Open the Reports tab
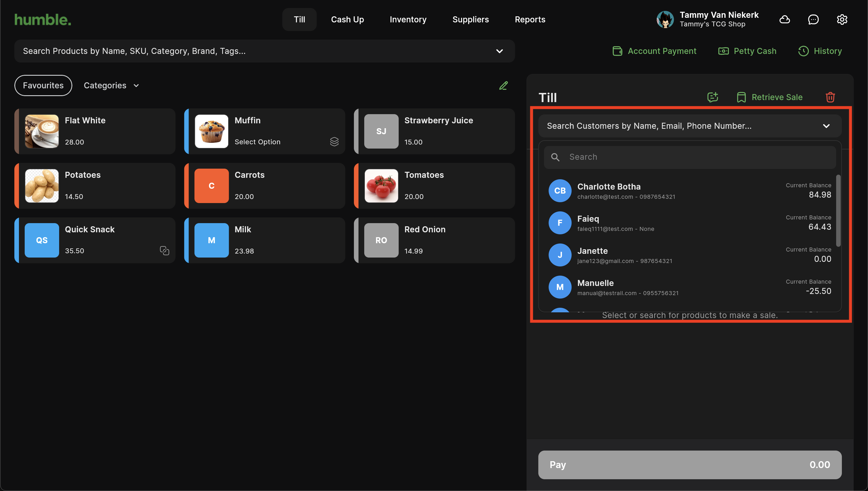Viewport: 868px width, 491px height. [530, 20]
